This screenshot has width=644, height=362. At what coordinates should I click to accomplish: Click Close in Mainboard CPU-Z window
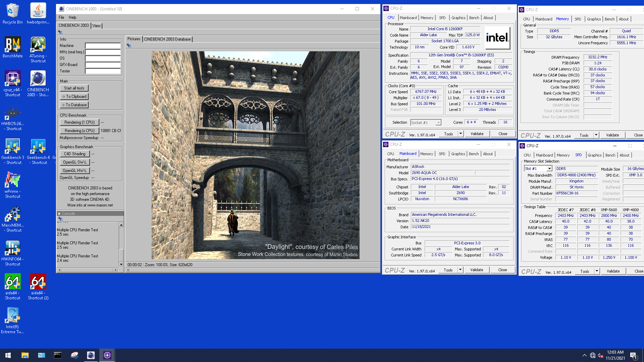tap(502, 270)
